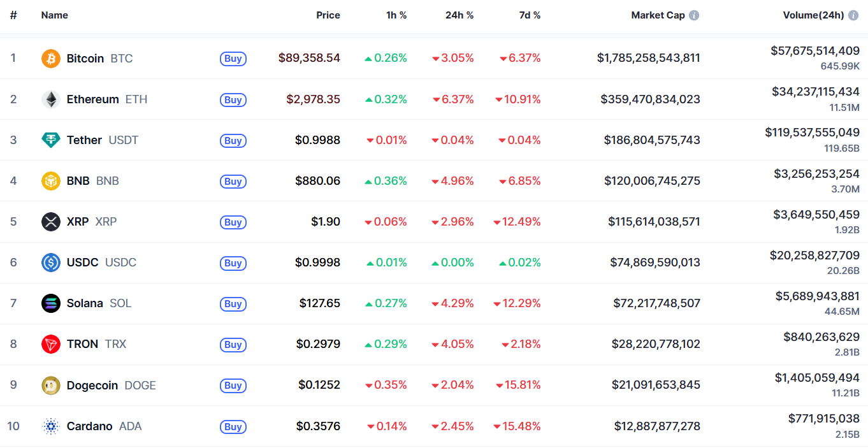Click the XRP logo icon
The image size is (868, 448).
pos(51,222)
